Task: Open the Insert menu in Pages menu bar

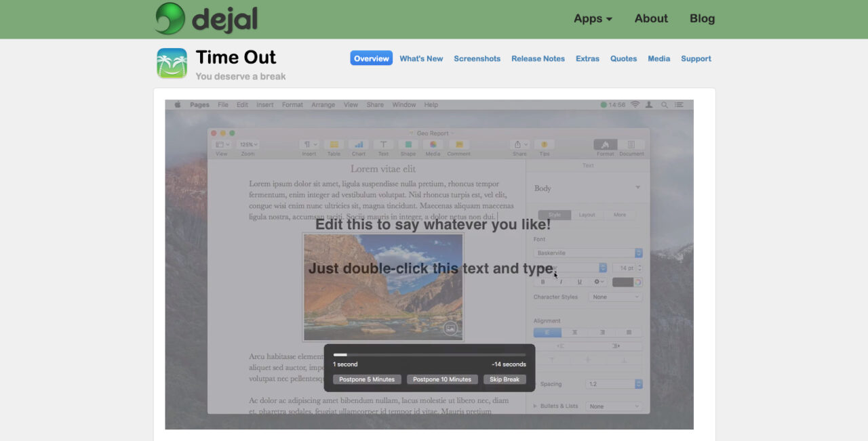Action: coord(265,105)
